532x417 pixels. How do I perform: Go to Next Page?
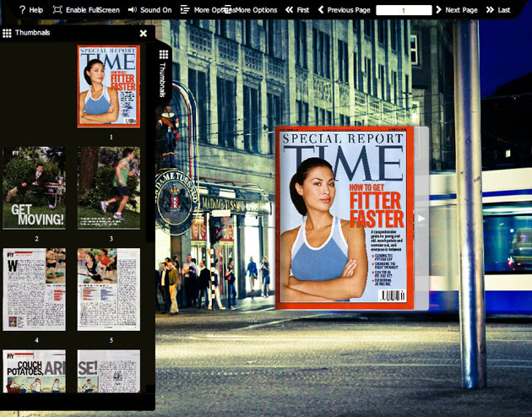point(456,10)
